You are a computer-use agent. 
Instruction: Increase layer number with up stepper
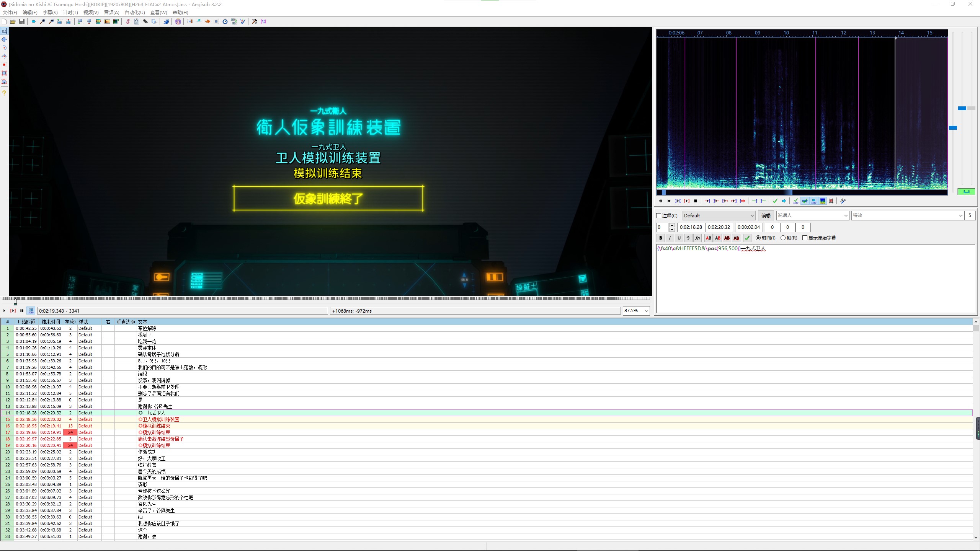(x=672, y=225)
